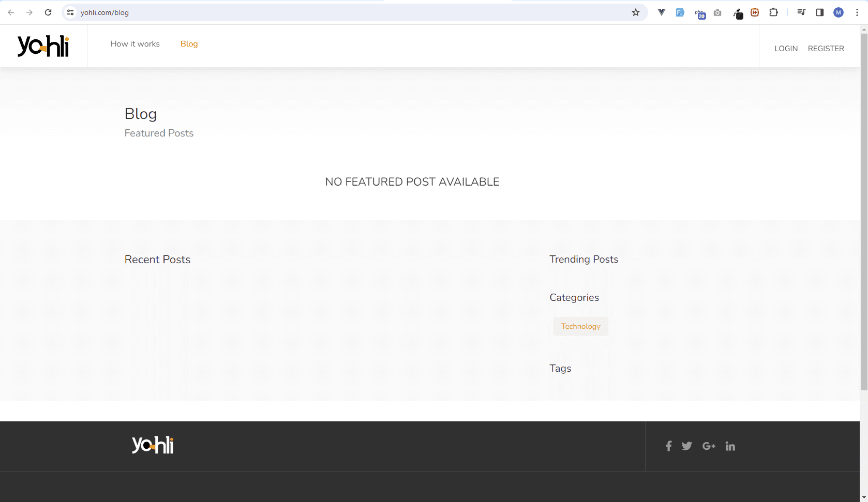The height and width of the screenshot is (502, 868).
Task: Open the LinkedIn footer icon
Action: tap(730, 446)
